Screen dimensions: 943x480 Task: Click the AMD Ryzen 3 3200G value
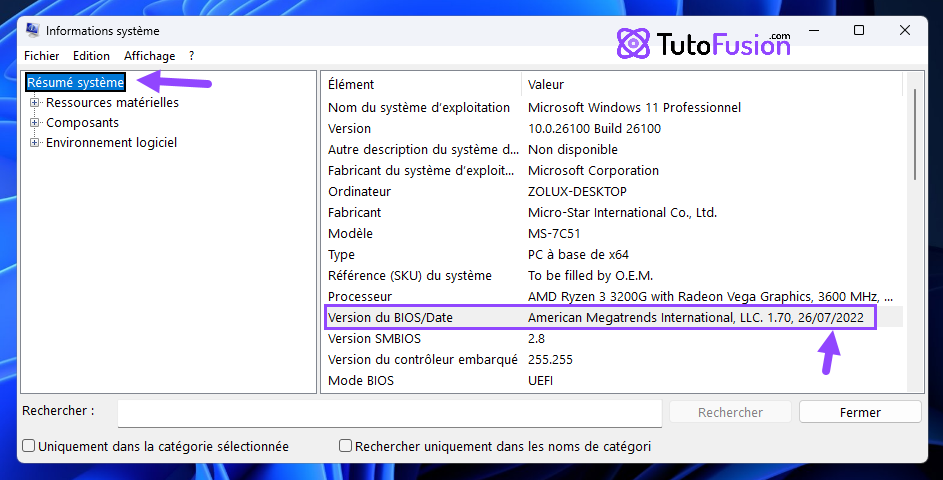click(710, 297)
